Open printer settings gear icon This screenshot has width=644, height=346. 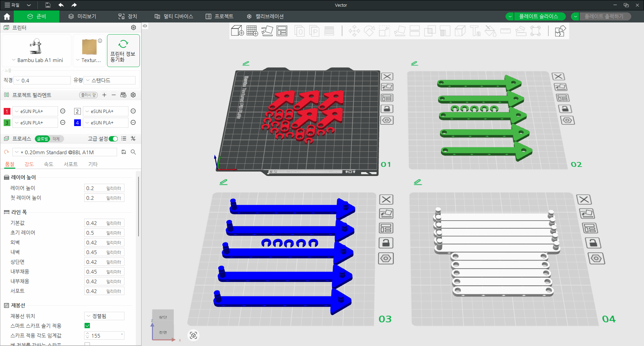133,27
